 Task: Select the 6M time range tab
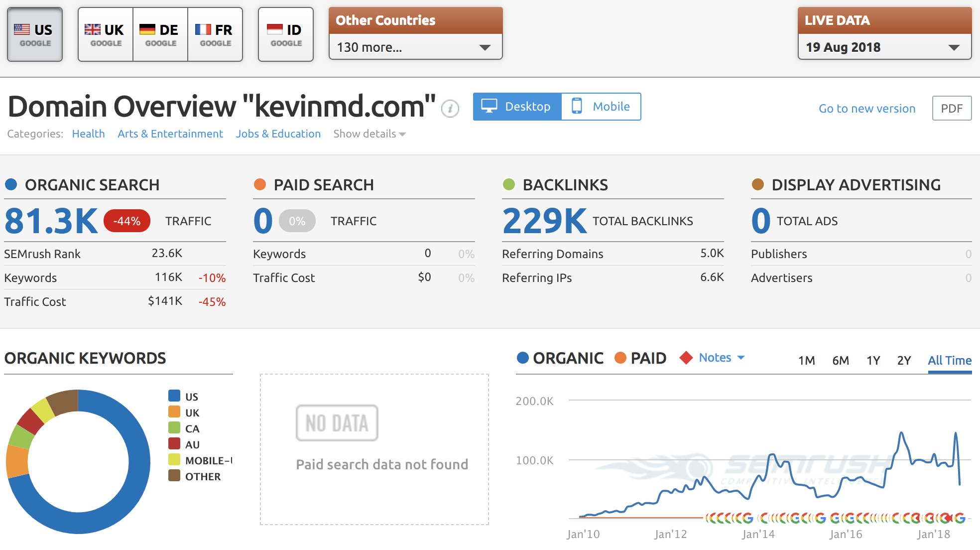click(x=841, y=360)
